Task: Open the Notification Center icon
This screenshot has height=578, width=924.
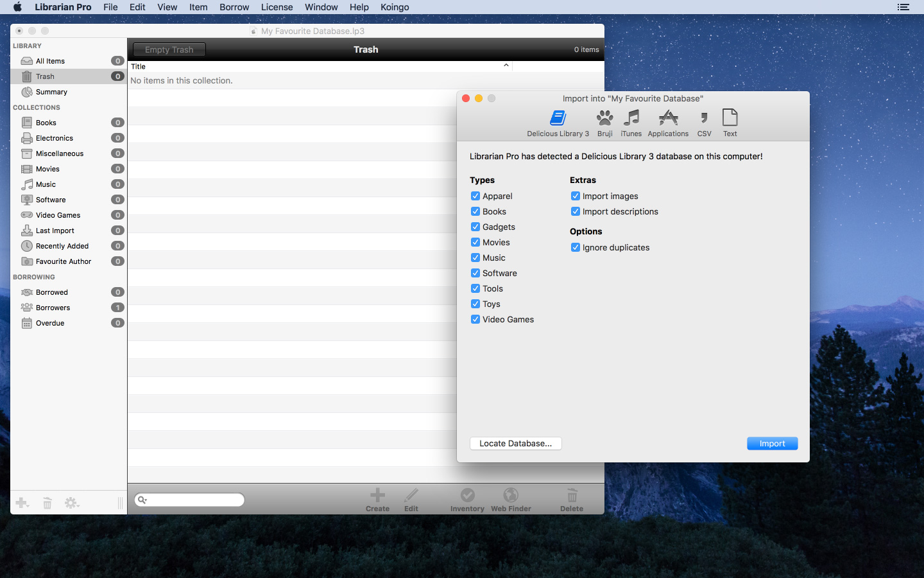Action: pyautogui.click(x=903, y=7)
